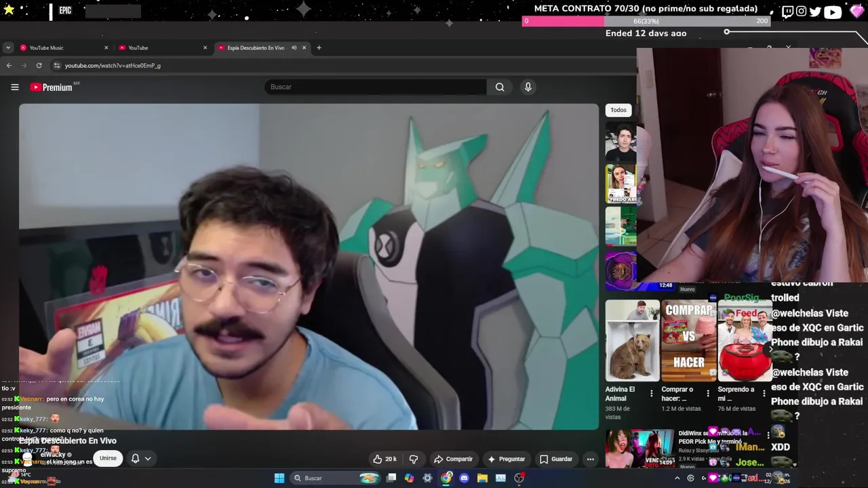
Task: Open the Photos app on the taskbar
Action: click(500, 478)
